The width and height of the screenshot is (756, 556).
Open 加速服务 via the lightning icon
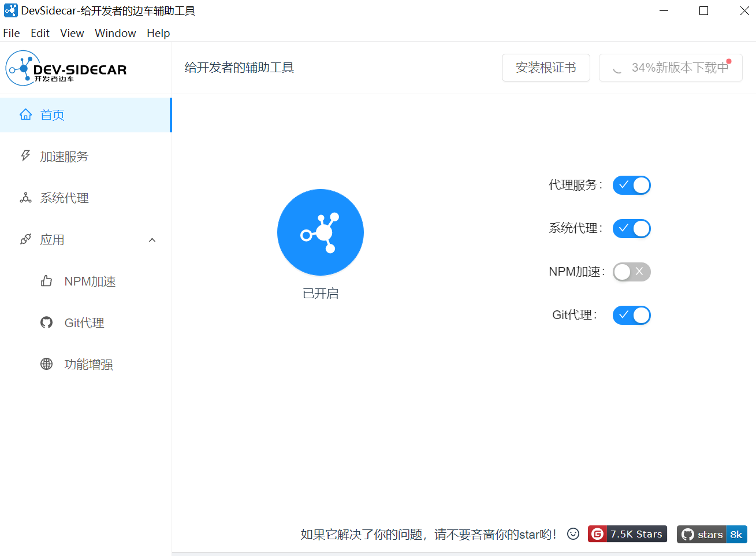pos(25,156)
